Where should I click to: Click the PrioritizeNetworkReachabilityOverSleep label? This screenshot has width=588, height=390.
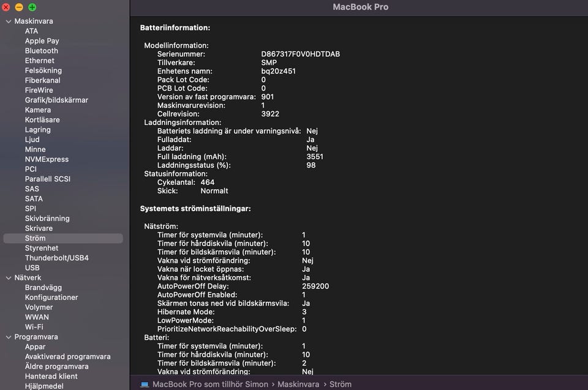click(227, 329)
